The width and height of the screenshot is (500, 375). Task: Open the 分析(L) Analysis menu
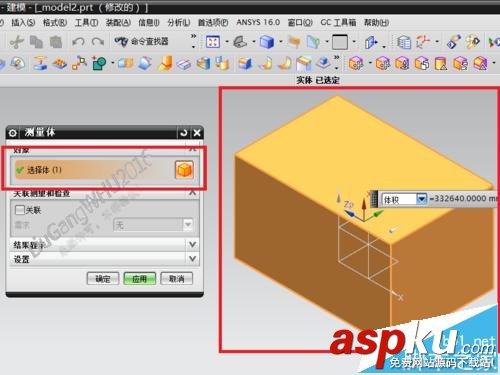click(179, 23)
